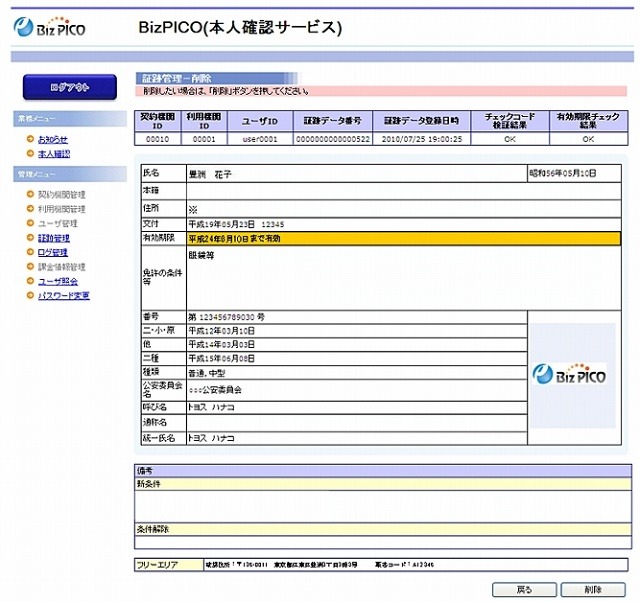
Task: Click the orange bullet next to ログ管理
Action: pyautogui.click(x=30, y=252)
